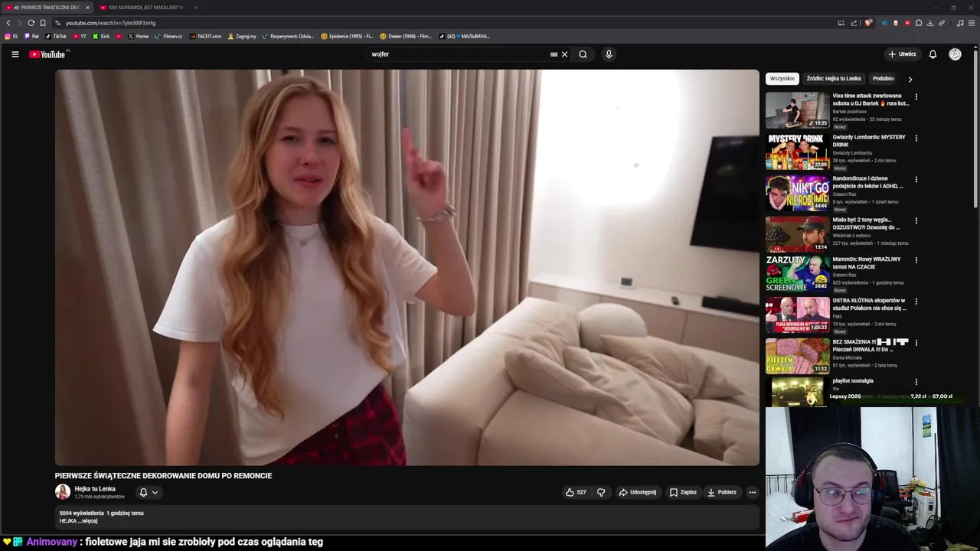The height and width of the screenshot is (551, 980).
Task: Open Pieczeń DRWALA video thumbnail
Action: 797,356
